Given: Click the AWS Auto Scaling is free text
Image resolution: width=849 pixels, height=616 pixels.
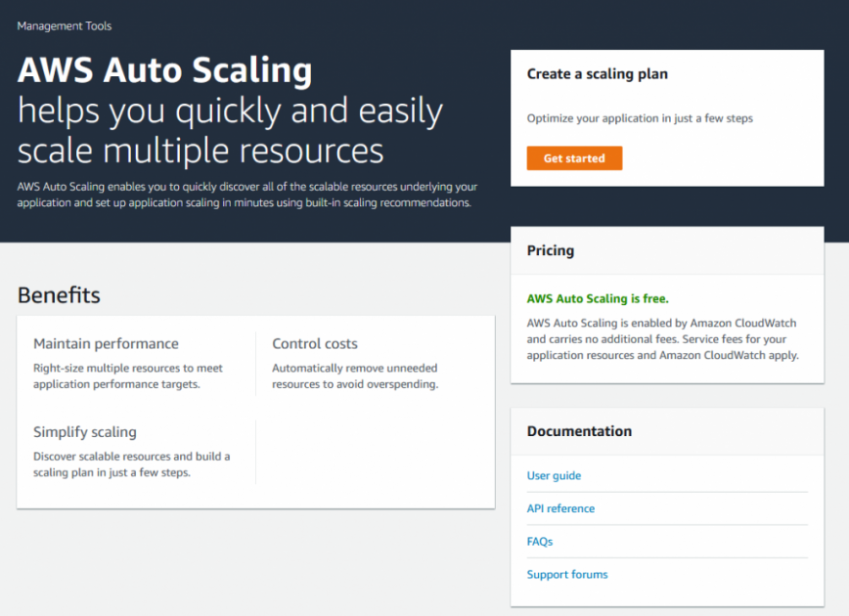Looking at the screenshot, I should 595,298.
